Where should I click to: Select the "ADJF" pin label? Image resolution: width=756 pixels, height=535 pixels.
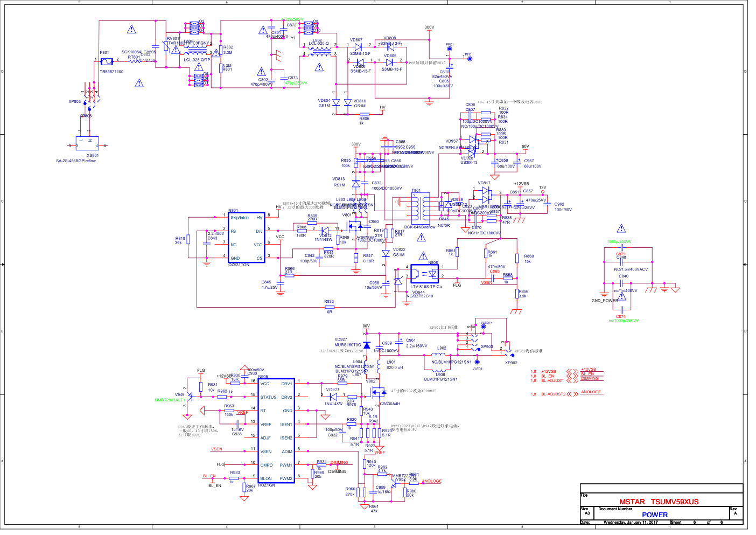pyautogui.click(x=265, y=438)
